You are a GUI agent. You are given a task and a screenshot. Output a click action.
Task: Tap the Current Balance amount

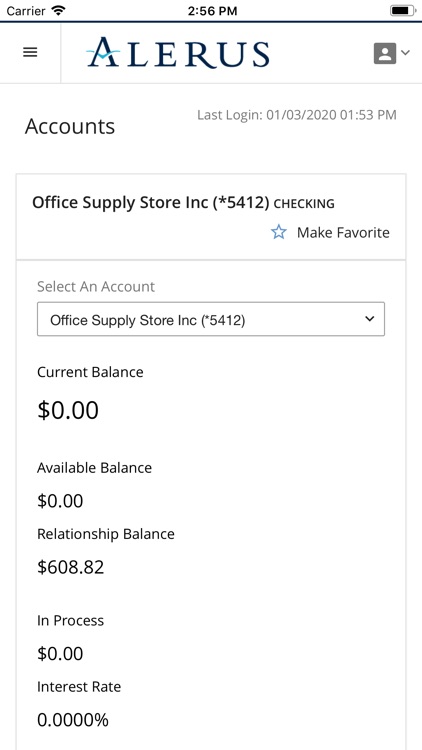68,410
